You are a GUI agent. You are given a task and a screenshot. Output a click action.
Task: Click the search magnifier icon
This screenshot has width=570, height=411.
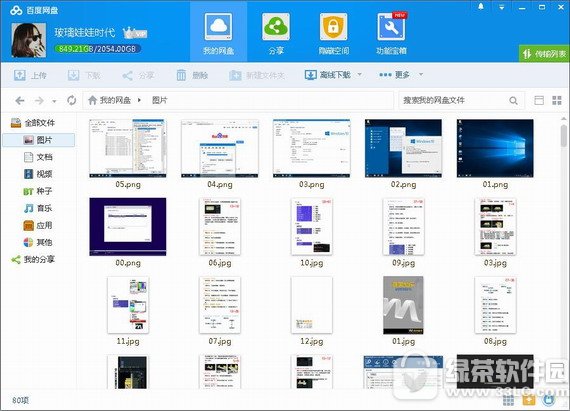tap(513, 101)
